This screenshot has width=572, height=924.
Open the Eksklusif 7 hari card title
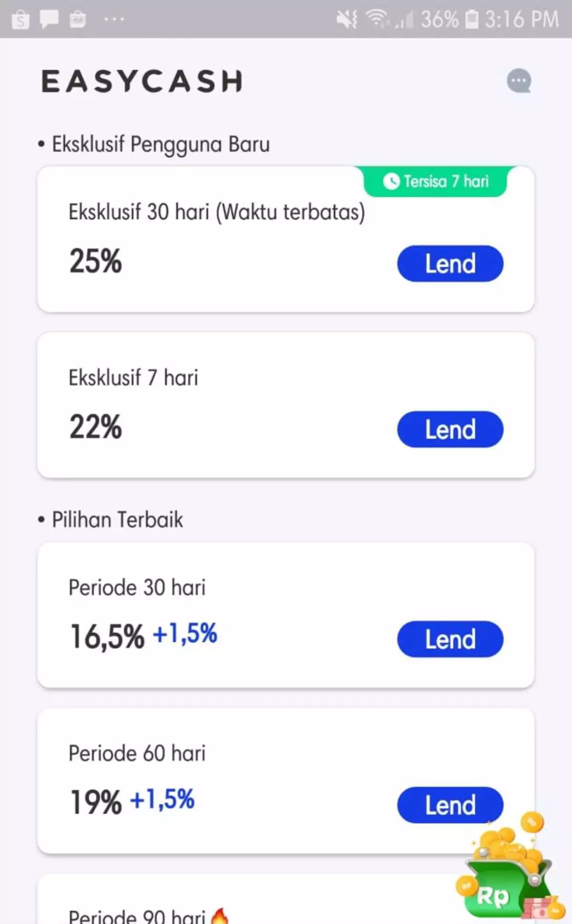(133, 378)
